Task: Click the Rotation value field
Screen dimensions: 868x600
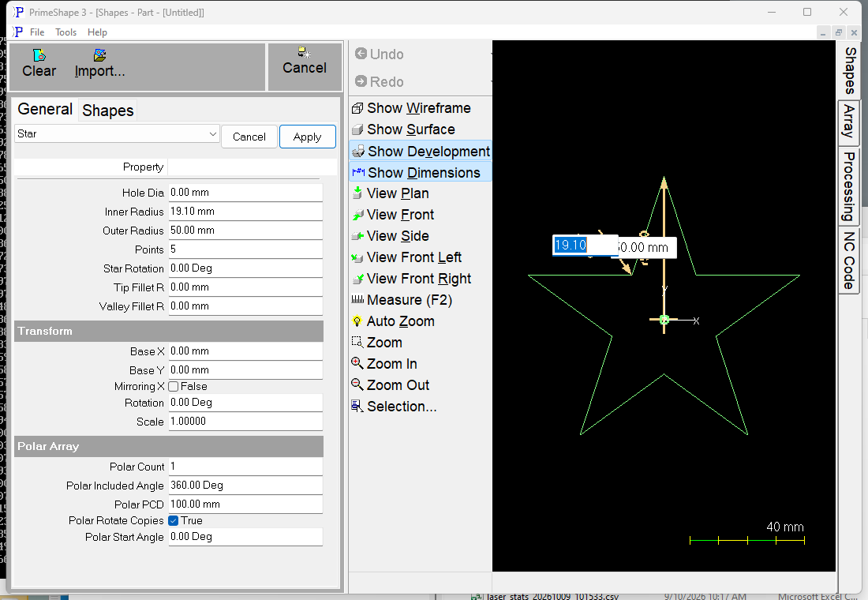Action: tap(245, 403)
